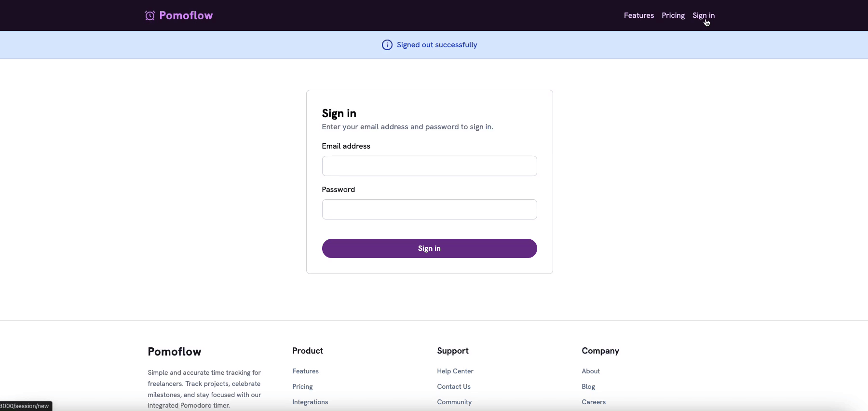Open the Help Center link

tap(455, 371)
